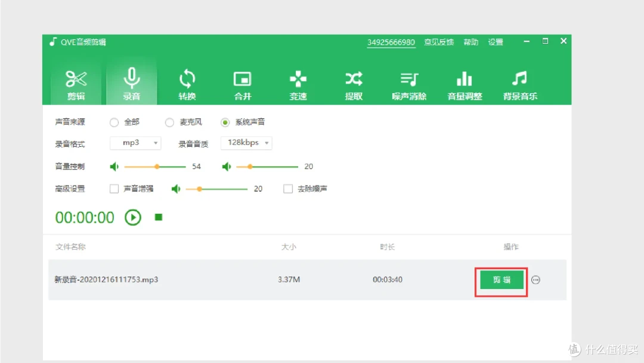Viewport: 644px width, 363px height.
Task: Open the 变速 speed change tool
Action: click(298, 85)
